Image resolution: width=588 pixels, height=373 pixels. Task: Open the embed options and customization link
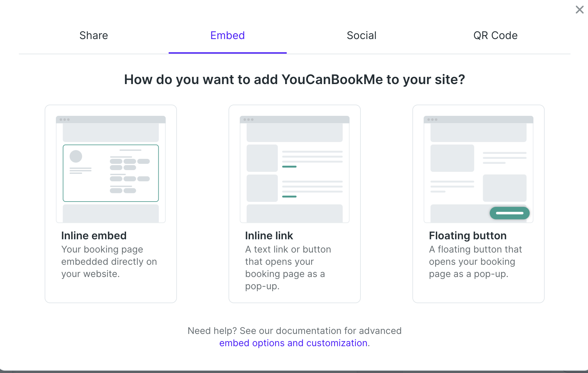[x=293, y=343]
